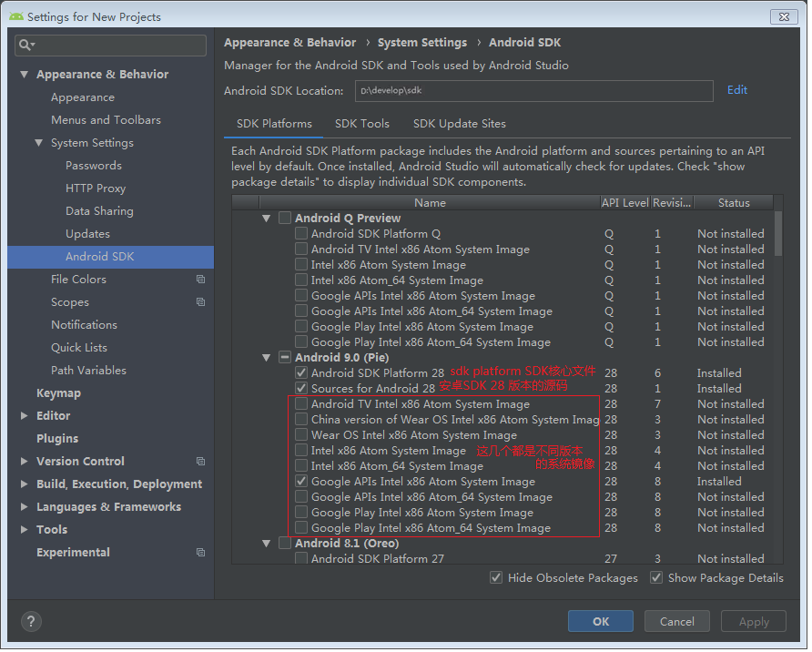This screenshot has height=652, width=812.
Task: Click the project-level icon beside File Colors
Action: [201, 280]
